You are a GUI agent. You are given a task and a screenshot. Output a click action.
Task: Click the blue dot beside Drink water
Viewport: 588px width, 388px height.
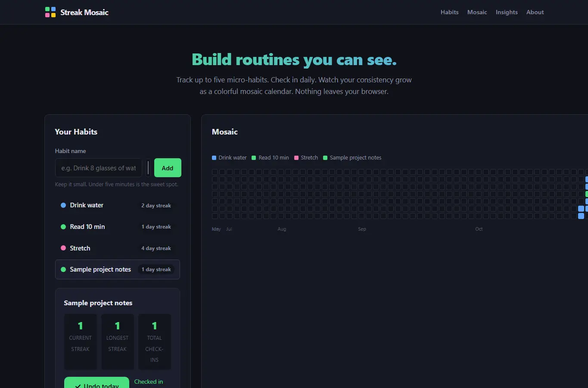[63, 205]
